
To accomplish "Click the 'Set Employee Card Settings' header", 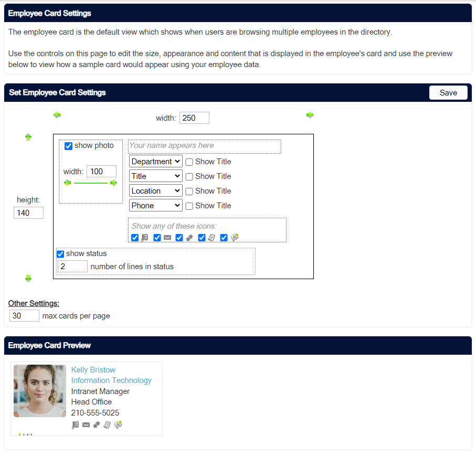I will click(57, 92).
